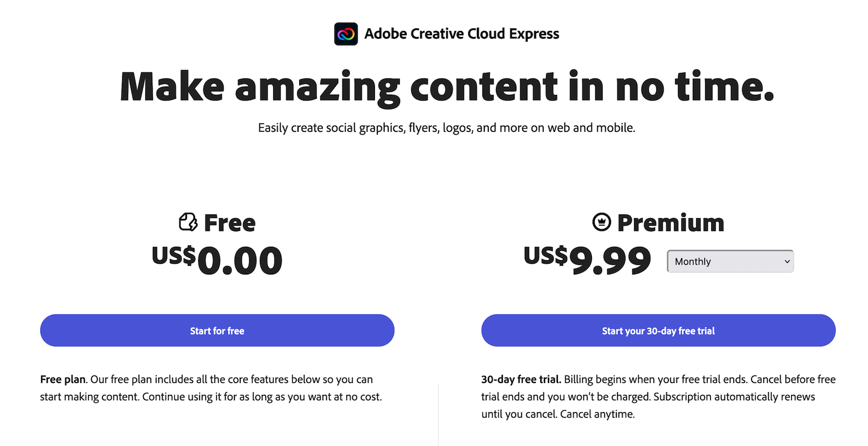868x446 pixels.
Task: Click the Premium plan title
Action: coord(670,222)
